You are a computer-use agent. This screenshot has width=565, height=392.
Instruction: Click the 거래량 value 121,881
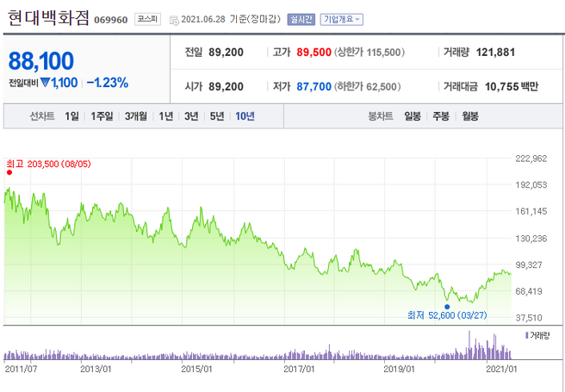495,53
